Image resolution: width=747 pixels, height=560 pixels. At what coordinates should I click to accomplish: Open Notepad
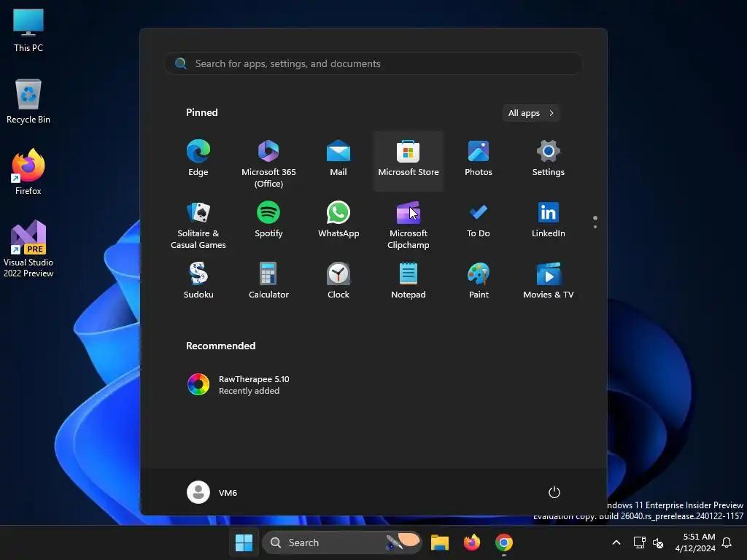[409, 282]
